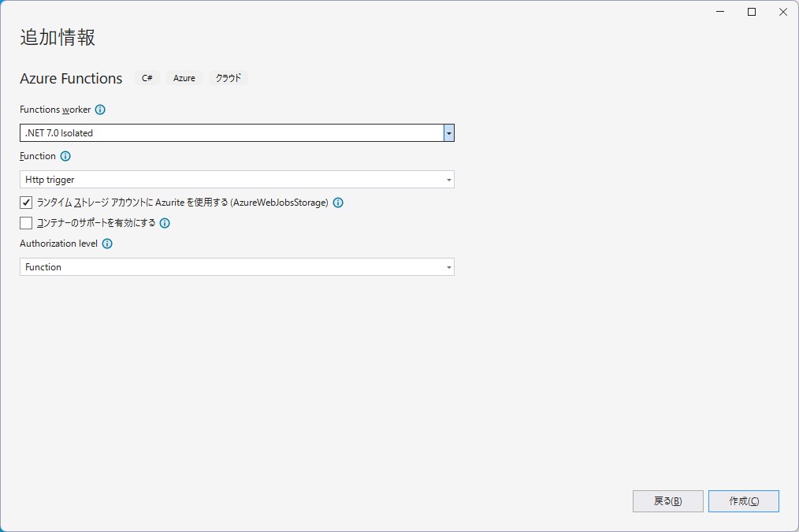Viewport: 799px width, 532px height.
Task: Click the 作成(C) create button
Action: [x=744, y=501]
